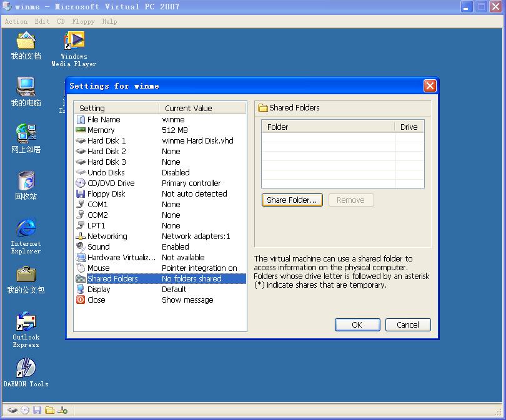Cancel the Settings for winme dialog
The height and width of the screenshot is (420, 506).
tap(408, 325)
